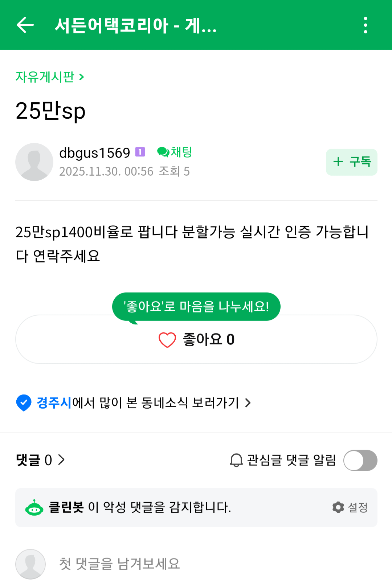Enable the 관심글 댓글 알림 toggle switch
The height and width of the screenshot is (581, 392).
(x=360, y=460)
